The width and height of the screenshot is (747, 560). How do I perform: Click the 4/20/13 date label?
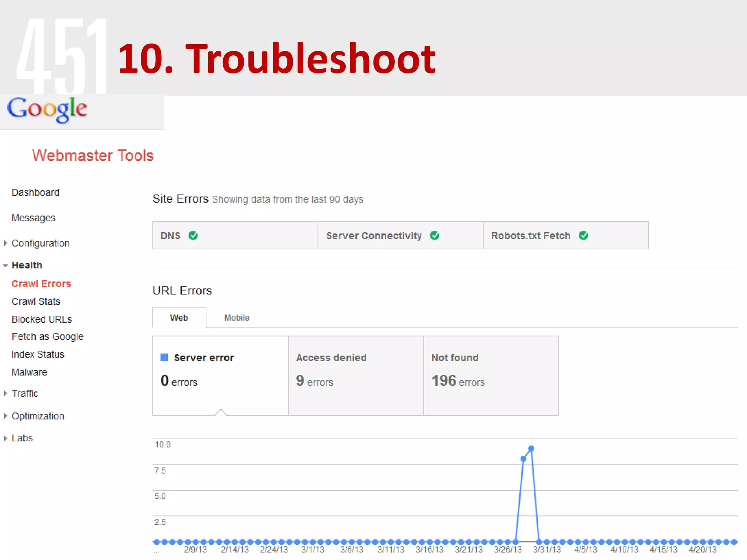click(703, 550)
